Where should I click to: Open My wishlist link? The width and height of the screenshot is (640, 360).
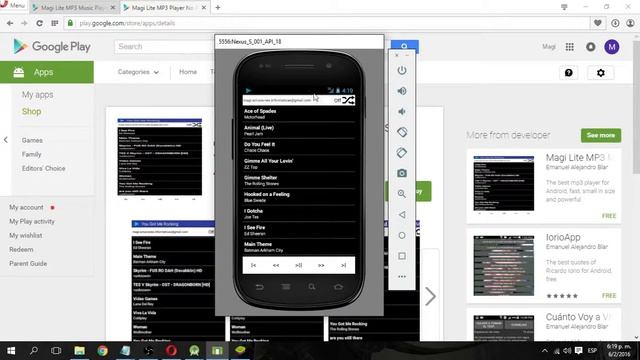26,235
